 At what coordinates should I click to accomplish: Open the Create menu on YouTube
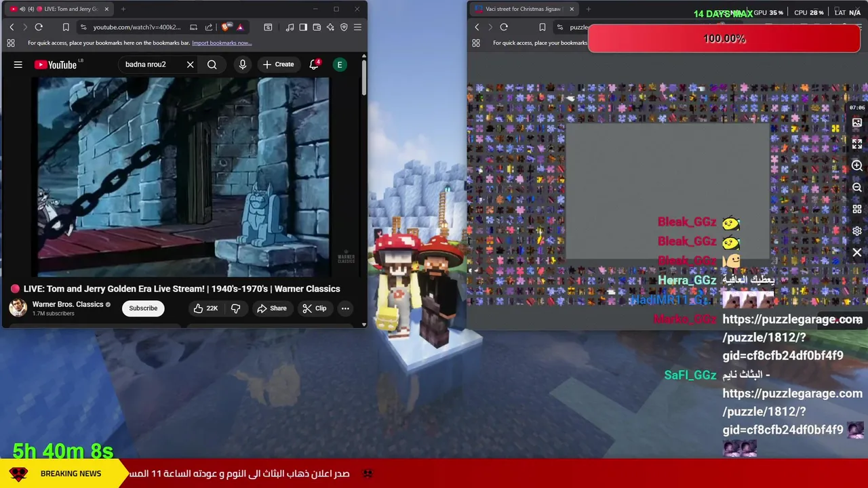(278, 64)
